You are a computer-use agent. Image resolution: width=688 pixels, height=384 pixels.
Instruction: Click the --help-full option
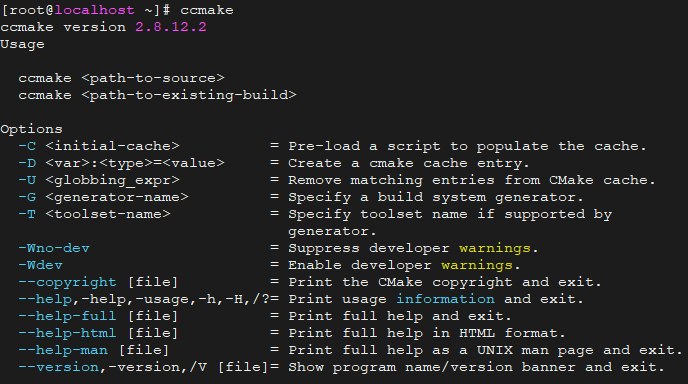67,316
